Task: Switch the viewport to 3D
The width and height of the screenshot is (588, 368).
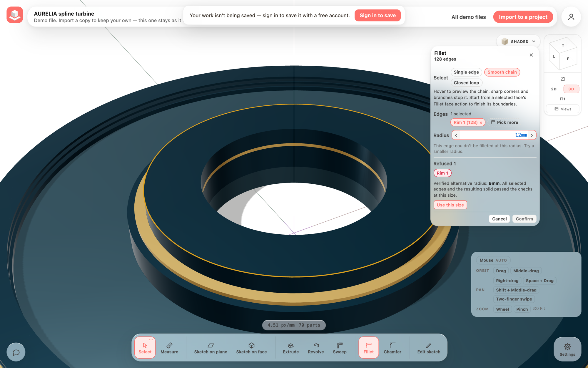Action: (x=571, y=89)
